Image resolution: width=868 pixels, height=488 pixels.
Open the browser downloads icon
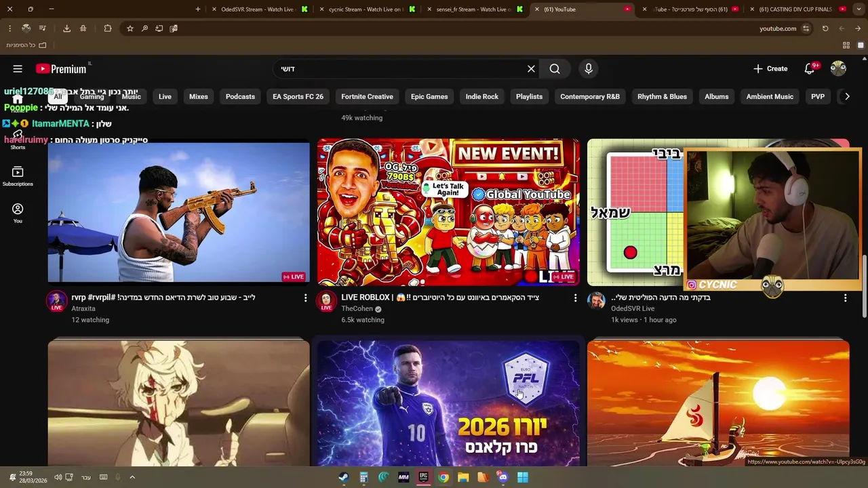(x=66, y=28)
